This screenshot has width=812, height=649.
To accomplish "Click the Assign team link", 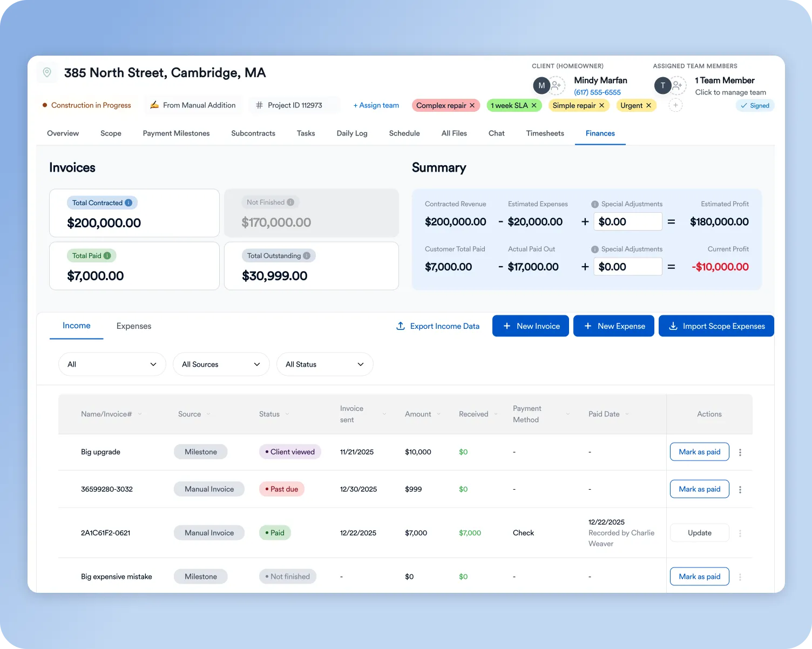I will point(376,105).
